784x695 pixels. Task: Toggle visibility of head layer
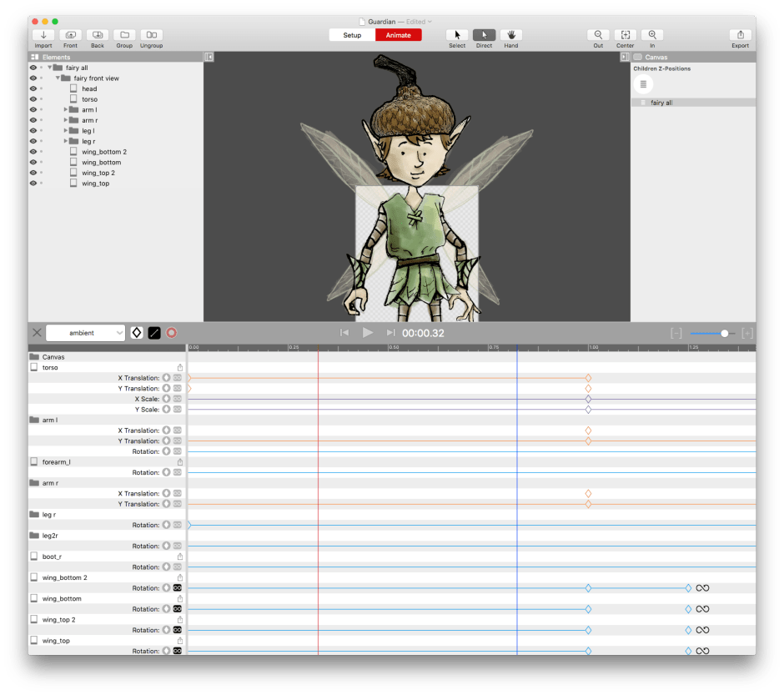click(x=33, y=88)
